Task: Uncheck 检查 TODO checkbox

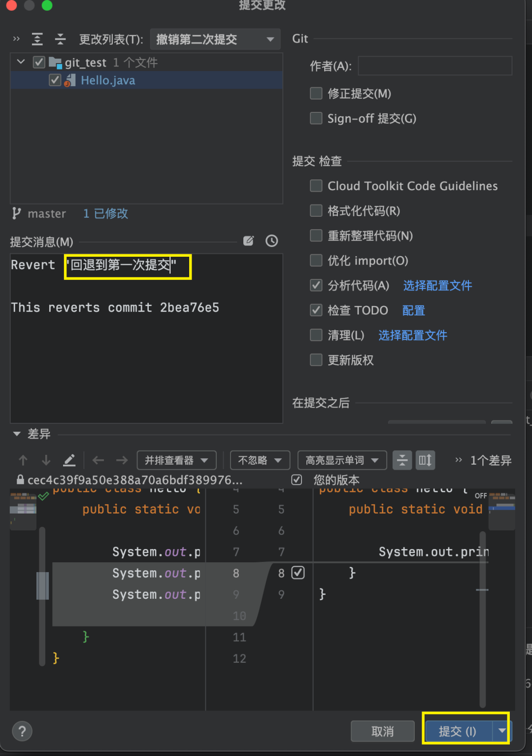Action: [316, 310]
